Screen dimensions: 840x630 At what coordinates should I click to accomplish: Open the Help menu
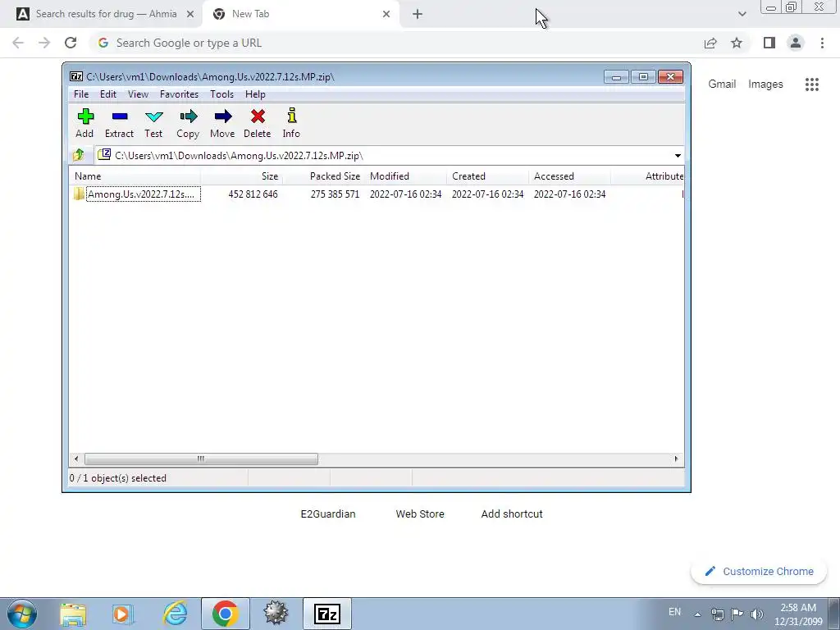[255, 94]
